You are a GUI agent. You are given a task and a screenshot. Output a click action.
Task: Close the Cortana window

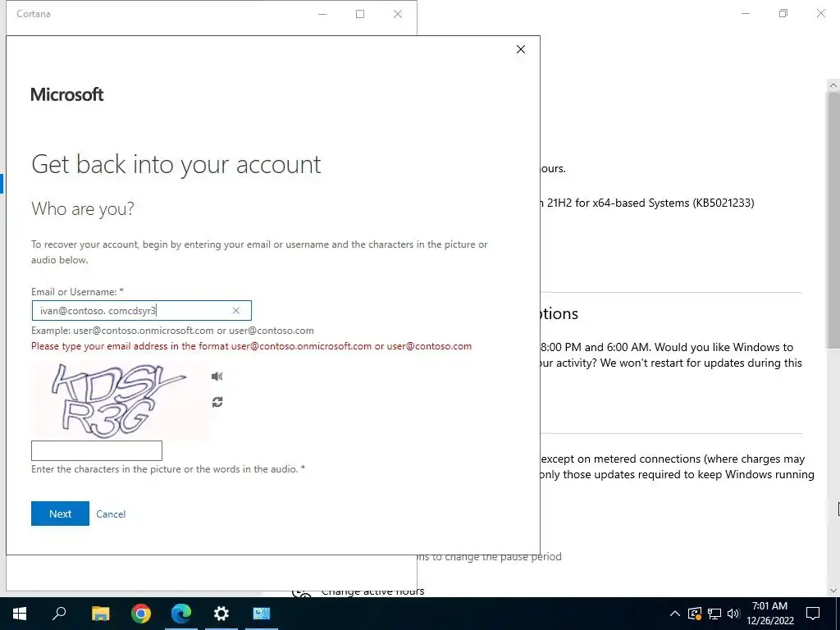click(x=398, y=14)
